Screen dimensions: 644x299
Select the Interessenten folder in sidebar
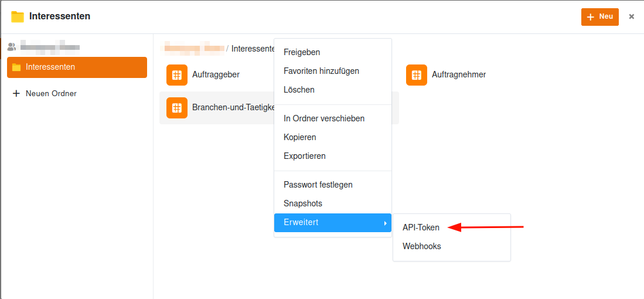click(x=77, y=67)
